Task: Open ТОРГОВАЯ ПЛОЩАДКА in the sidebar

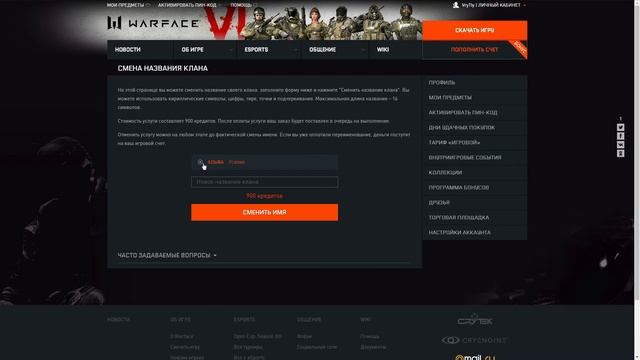Action: tap(475, 218)
